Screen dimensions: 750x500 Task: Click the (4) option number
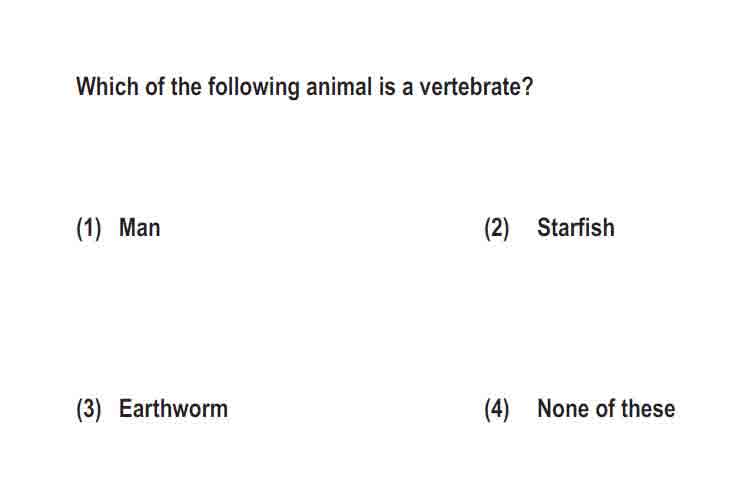[497, 410]
